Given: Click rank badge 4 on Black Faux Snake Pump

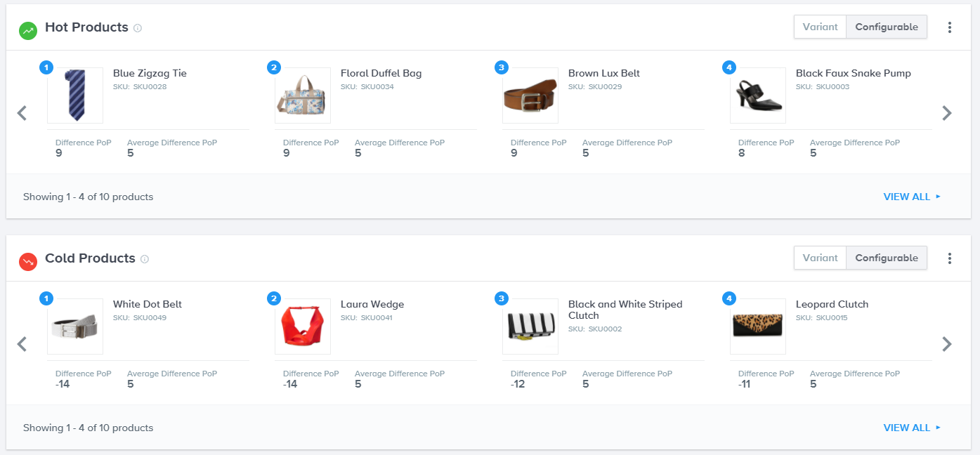Looking at the screenshot, I should click(729, 67).
